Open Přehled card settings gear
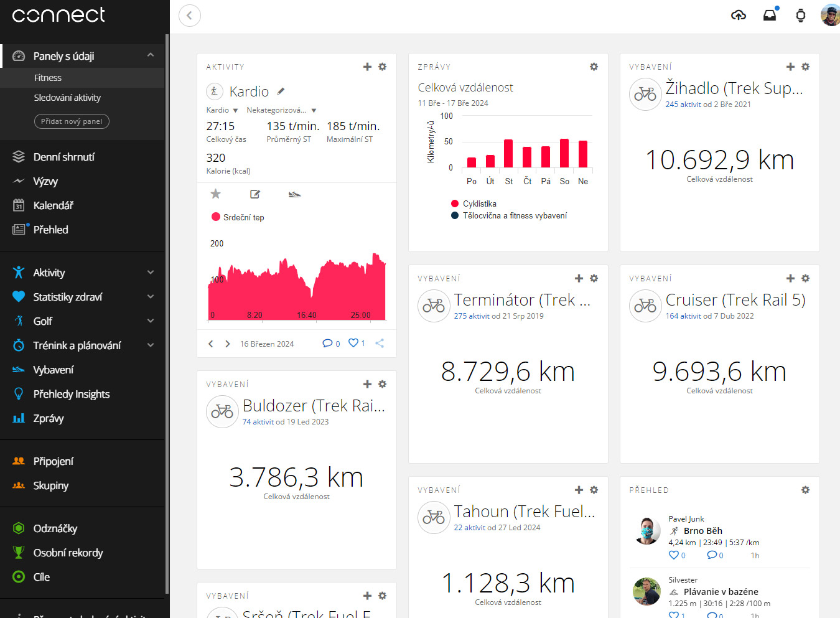This screenshot has width=840, height=618. pyautogui.click(x=806, y=490)
